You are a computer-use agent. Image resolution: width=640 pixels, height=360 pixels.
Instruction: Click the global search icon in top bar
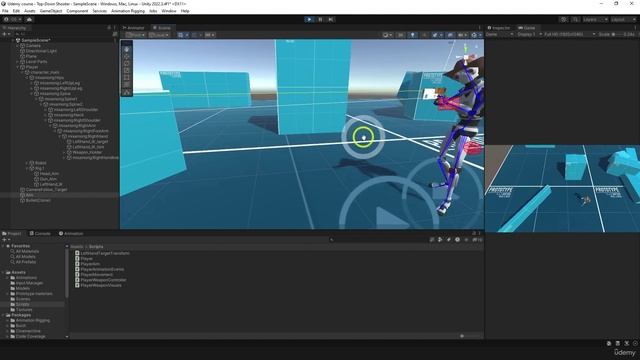click(x=575, y=19)
